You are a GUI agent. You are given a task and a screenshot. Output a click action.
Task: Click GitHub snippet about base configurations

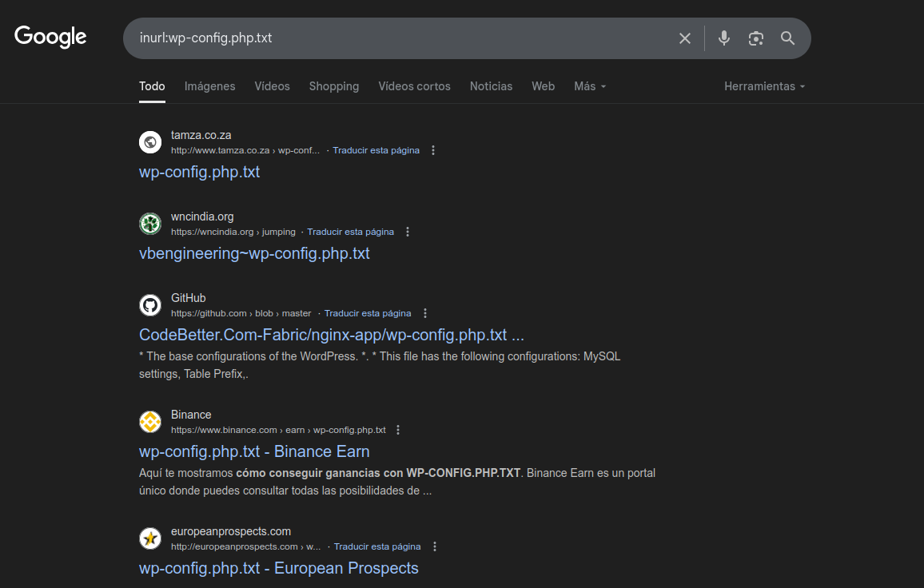click(x=380, y=364)
